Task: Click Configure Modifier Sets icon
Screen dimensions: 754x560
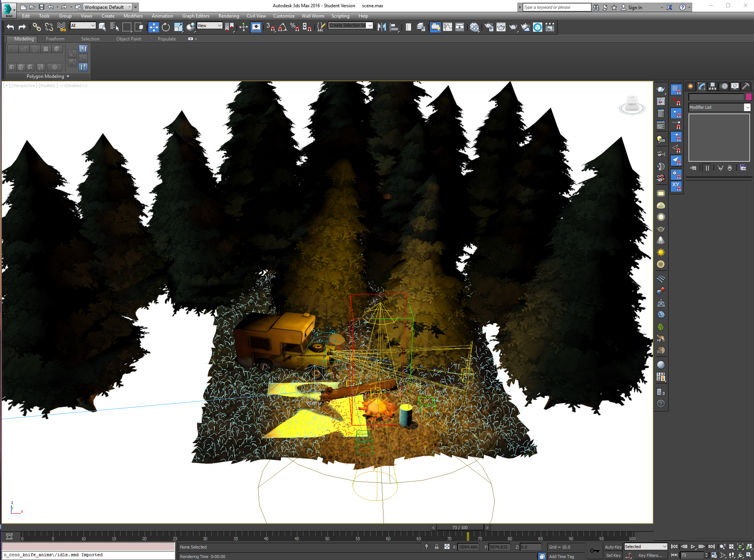Action: click(x=743, y=168)
